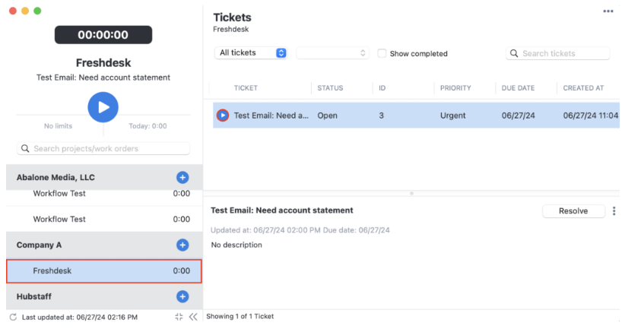Image resolution: width=644 pixels, height=329 pixels.
Task: Start the Freshdesk timer with the large play button
Action: (x=103, y=107)
